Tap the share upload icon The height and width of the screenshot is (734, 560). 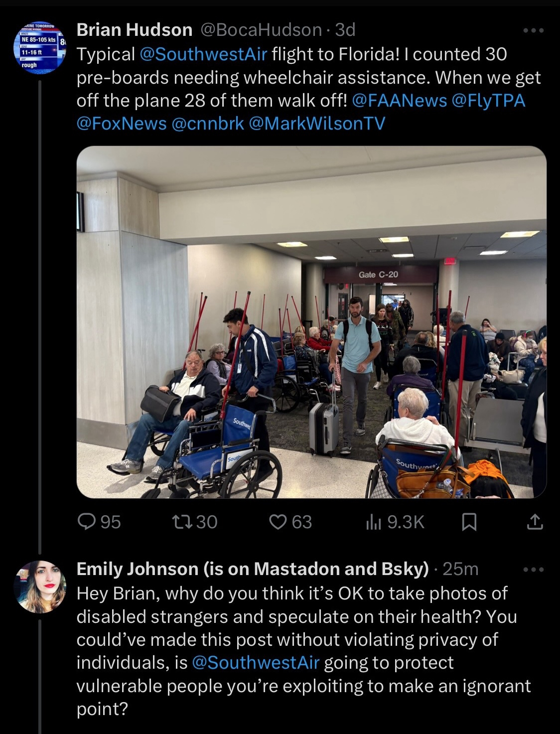[534, 522]
